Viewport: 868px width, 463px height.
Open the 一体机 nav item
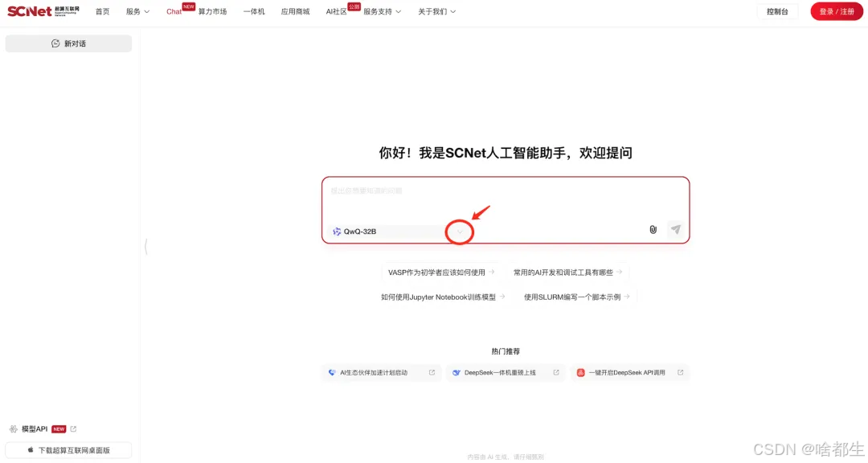(x=254, y=11)
